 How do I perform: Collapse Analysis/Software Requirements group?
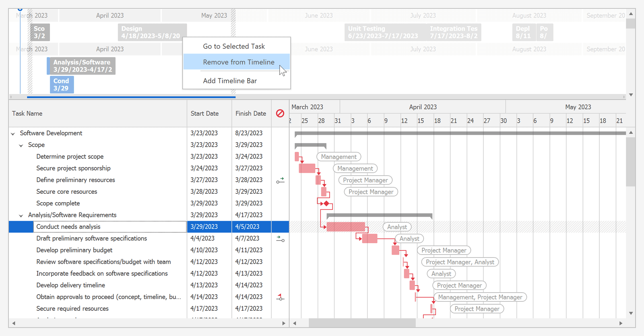coord(21,216)
